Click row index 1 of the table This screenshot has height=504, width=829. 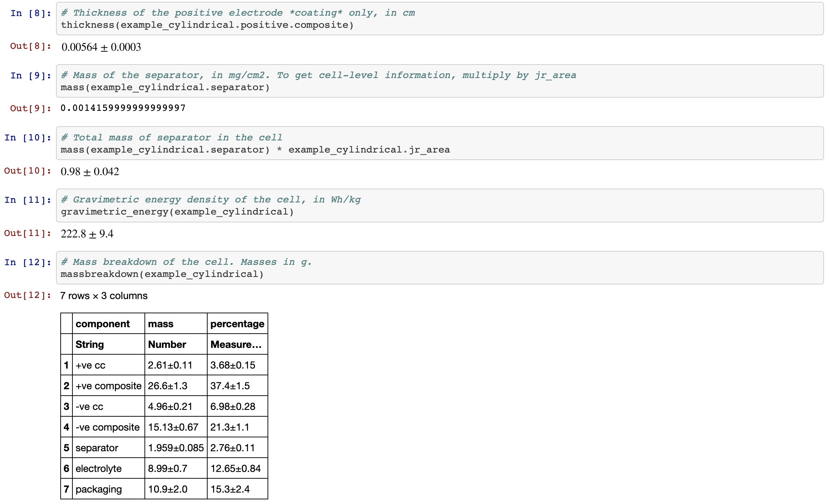[x=66, y=365]
